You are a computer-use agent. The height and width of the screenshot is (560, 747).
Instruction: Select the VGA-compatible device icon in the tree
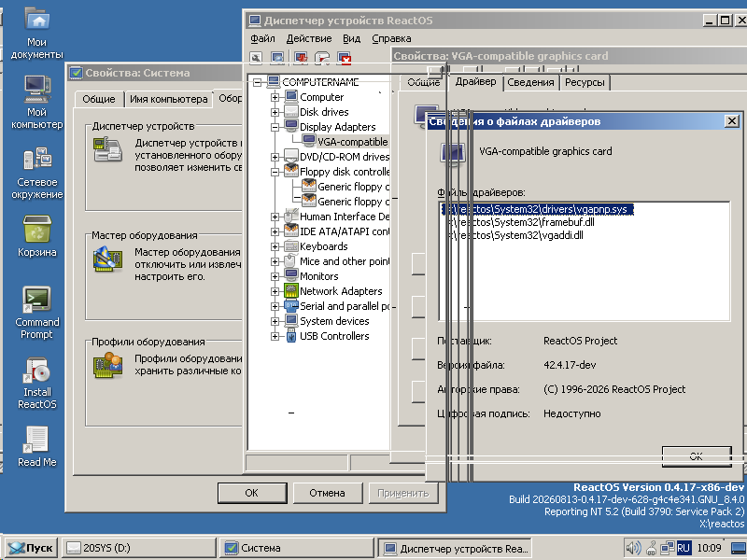point(309,142)
